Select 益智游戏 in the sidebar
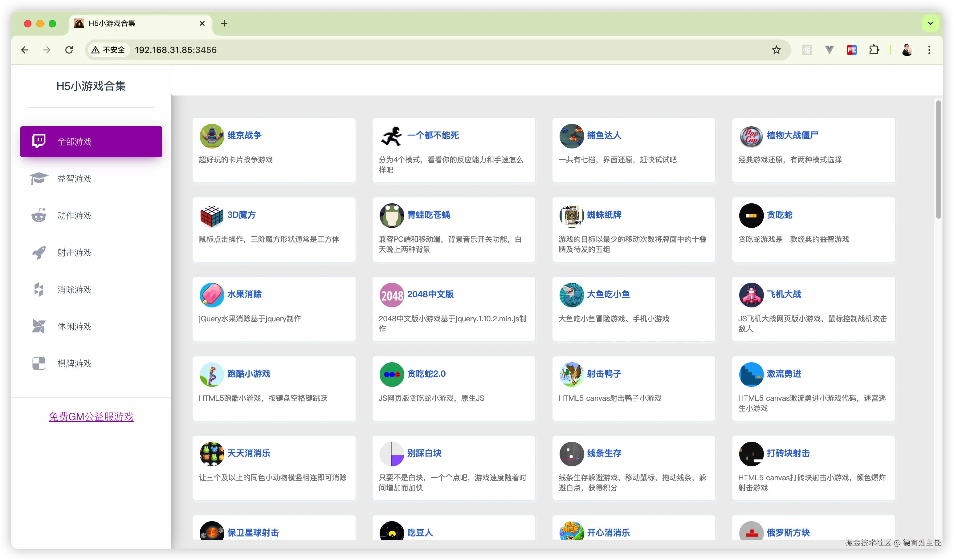The image size is (954, 560). (x=75, y=179)
